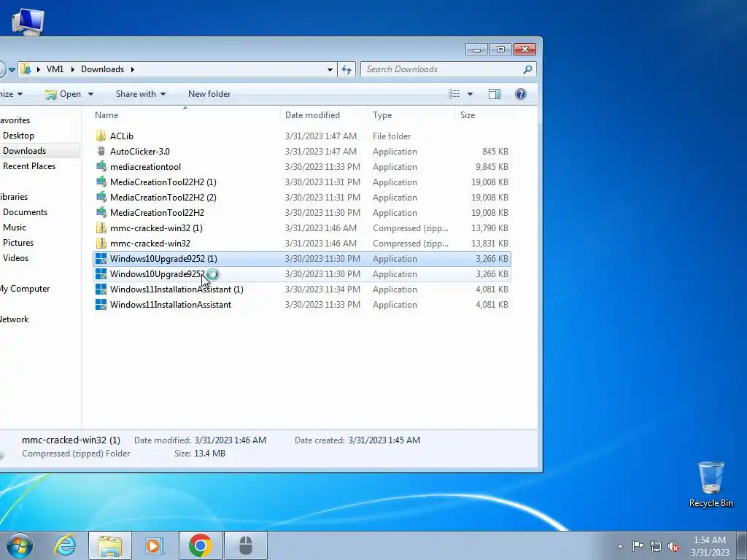The image size is (747, 560).
Task: Click the search magnifier icon
Action: pyautogui.click(x=527, y=69)
